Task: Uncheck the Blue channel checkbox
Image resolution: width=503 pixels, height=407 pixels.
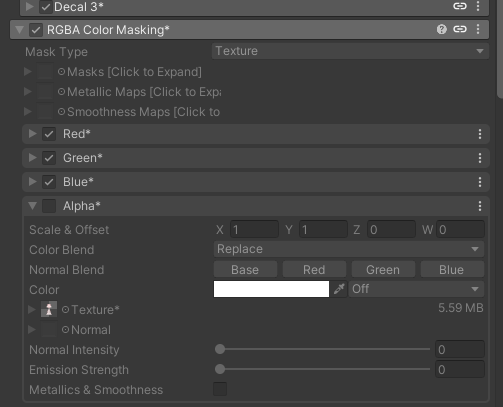Action: click(x=49, y=182)
